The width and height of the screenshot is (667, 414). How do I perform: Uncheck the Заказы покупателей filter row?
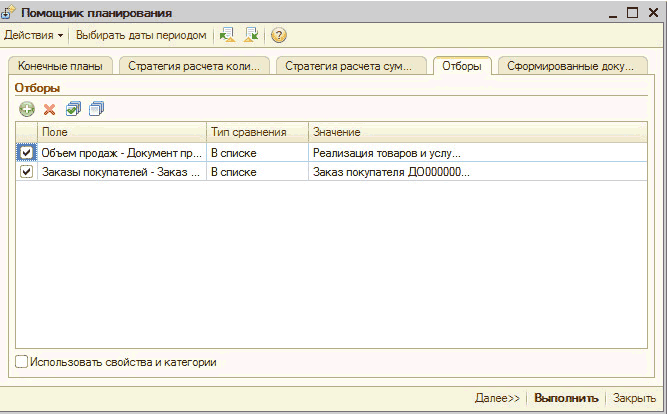click(26, 172)
